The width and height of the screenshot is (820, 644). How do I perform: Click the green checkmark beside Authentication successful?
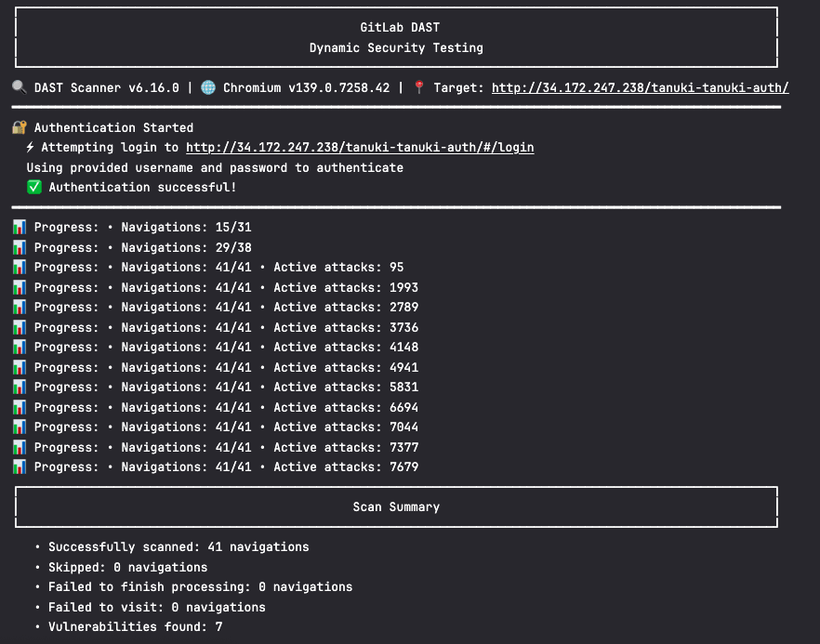pos(34,187)
